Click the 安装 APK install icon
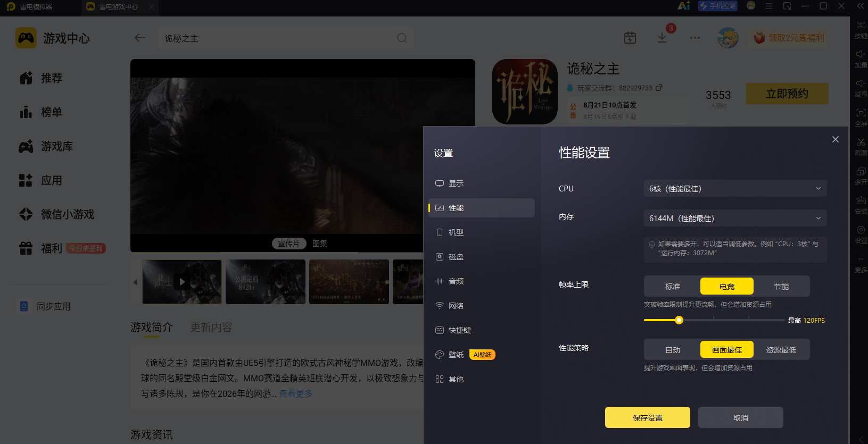This screenshot has height=444, width=868. (861, 200)
